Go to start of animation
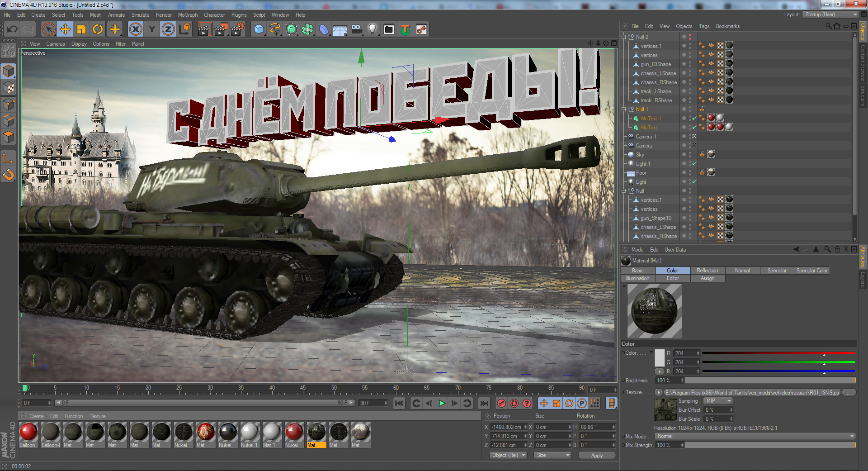Screen dimensions: 868x471 pos(399,403)
